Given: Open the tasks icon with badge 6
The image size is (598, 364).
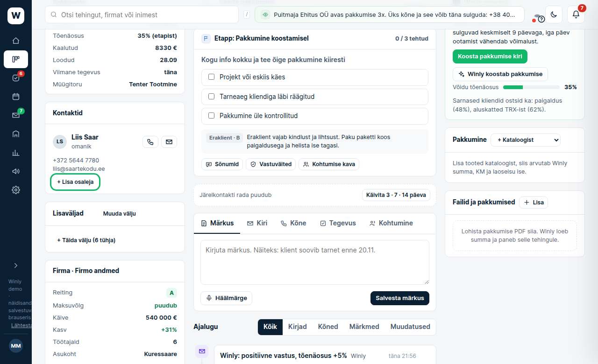Looking at the screenshot, I should [x=16, y=78].
